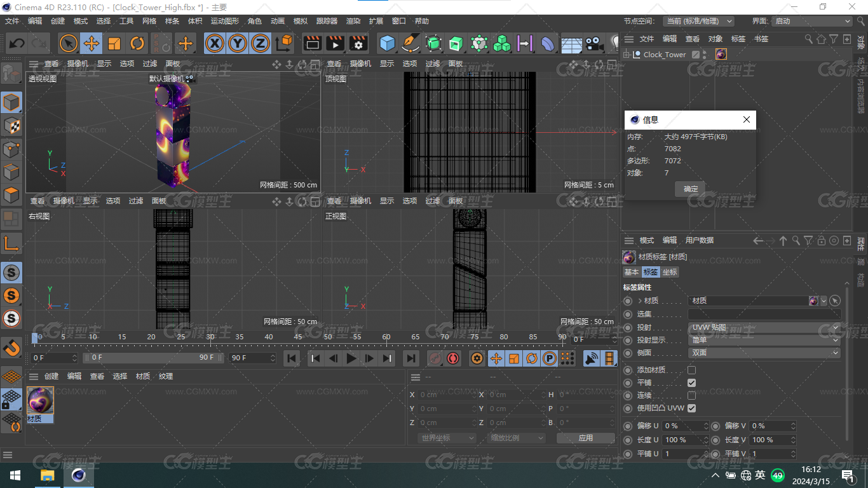Click the Make Editable icon in left sidebar

coord(11,74)
